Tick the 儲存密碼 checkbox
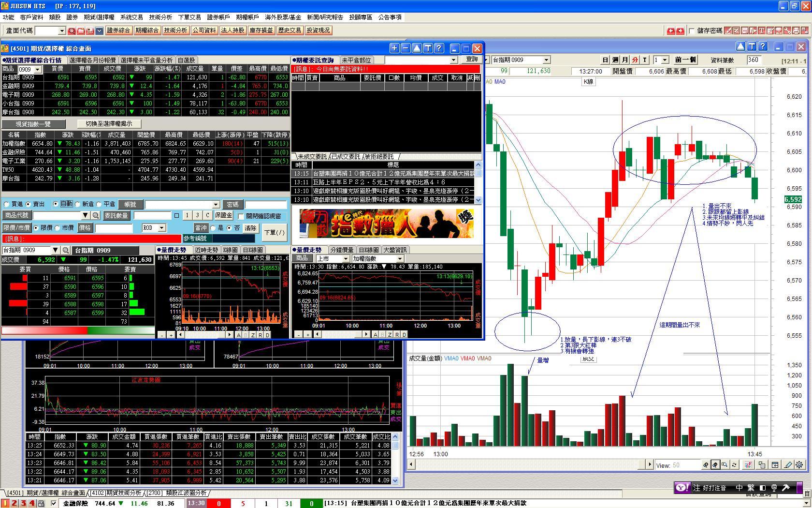 tap(692, 30)
